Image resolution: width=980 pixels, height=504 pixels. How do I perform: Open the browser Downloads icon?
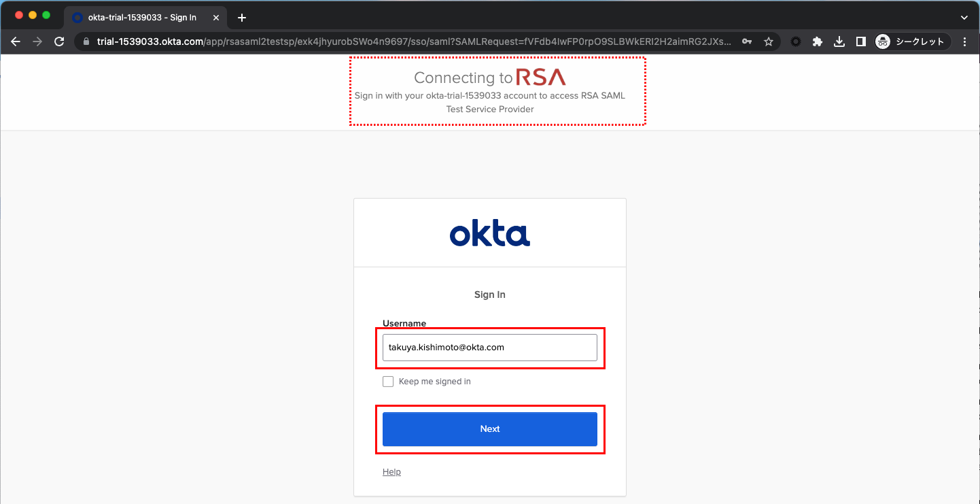click(839, 41)
